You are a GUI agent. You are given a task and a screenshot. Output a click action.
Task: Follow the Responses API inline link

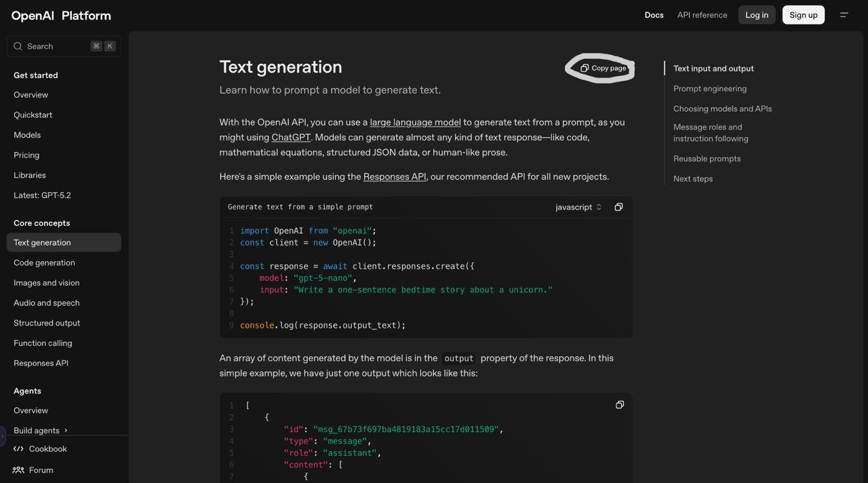coord(395,176)
